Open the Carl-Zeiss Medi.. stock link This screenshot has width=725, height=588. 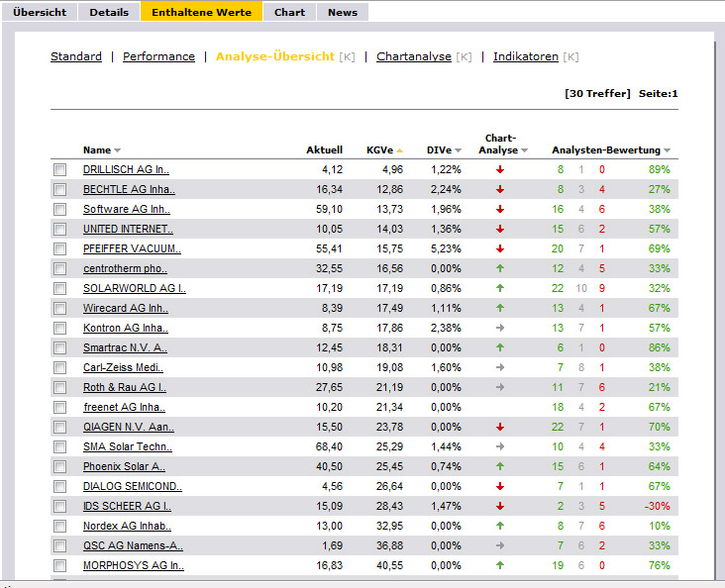point(123,367)
